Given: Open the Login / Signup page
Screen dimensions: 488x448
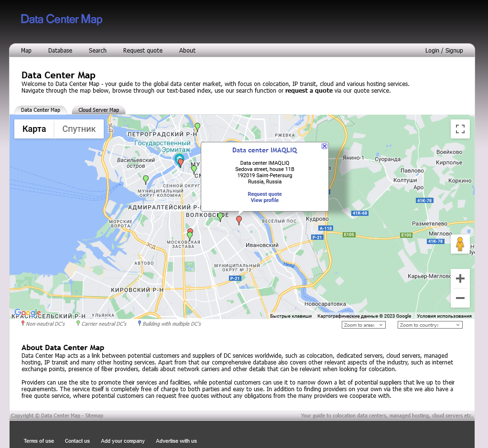Looking at the screenshot, I should pos(444,50).
